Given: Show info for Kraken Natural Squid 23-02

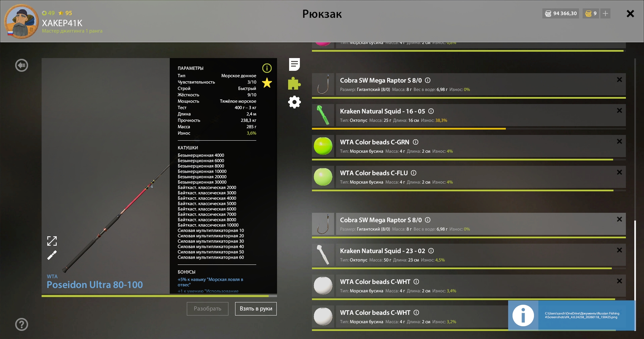Looking at the screenshot, I should pos(431,251).
